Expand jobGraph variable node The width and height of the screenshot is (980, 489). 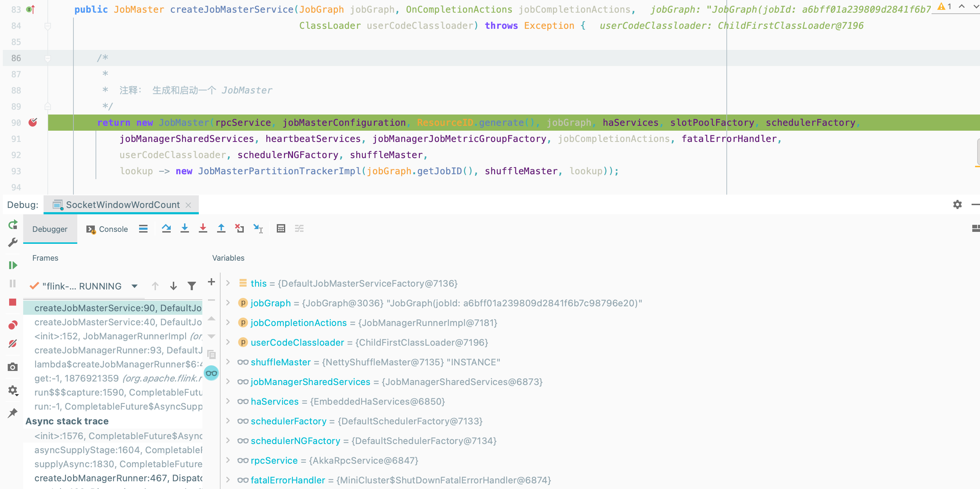[228, 302]
